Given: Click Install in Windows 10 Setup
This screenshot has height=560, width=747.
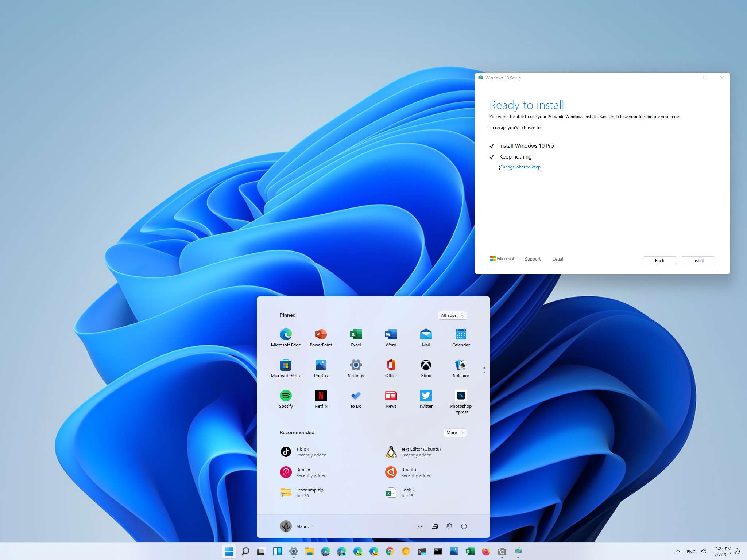Looking at the screenshot, I should pos(698,261).
